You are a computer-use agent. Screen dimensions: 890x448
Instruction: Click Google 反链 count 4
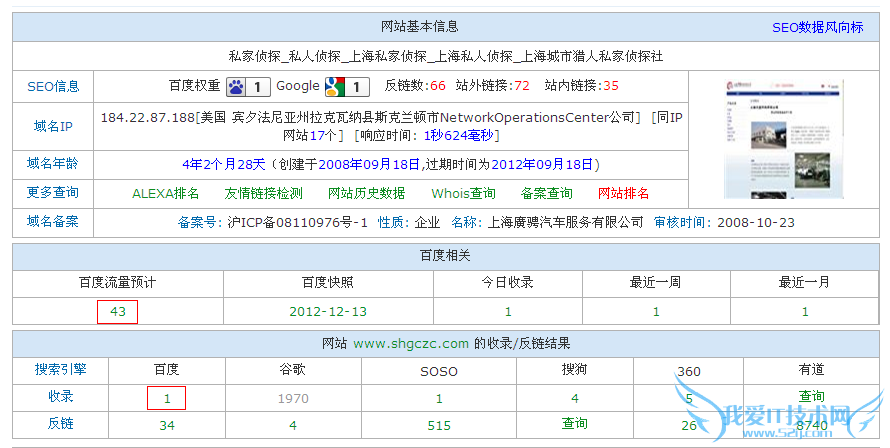[293, 425]
